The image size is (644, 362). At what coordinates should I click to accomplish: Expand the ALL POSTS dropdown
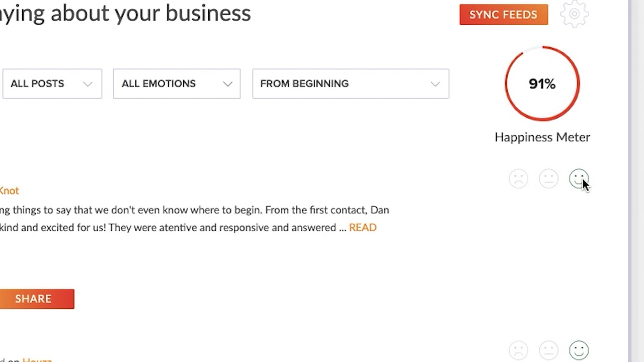[52, 83]
